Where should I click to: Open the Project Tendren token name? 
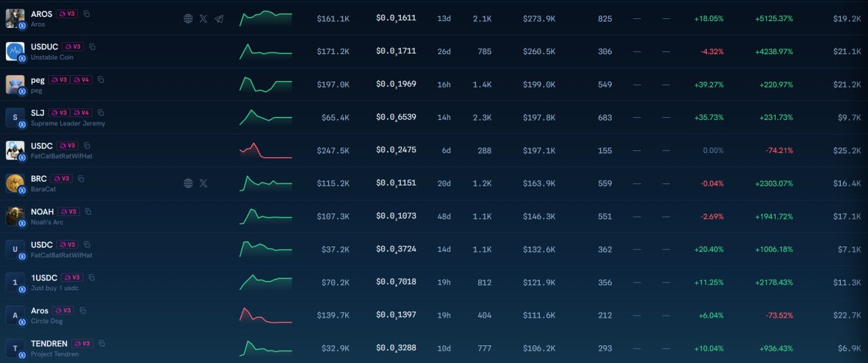[54, 354]
